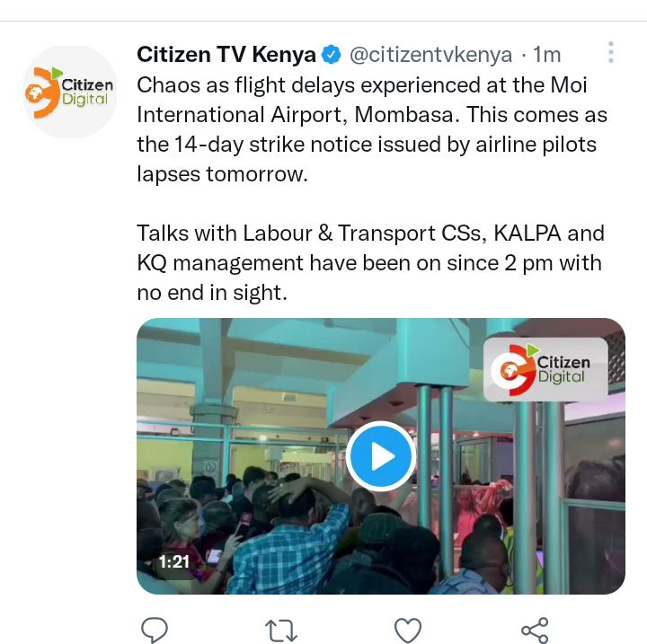
Task: Open the Citizen TV Kenya display name
Action: click(226, 55)
